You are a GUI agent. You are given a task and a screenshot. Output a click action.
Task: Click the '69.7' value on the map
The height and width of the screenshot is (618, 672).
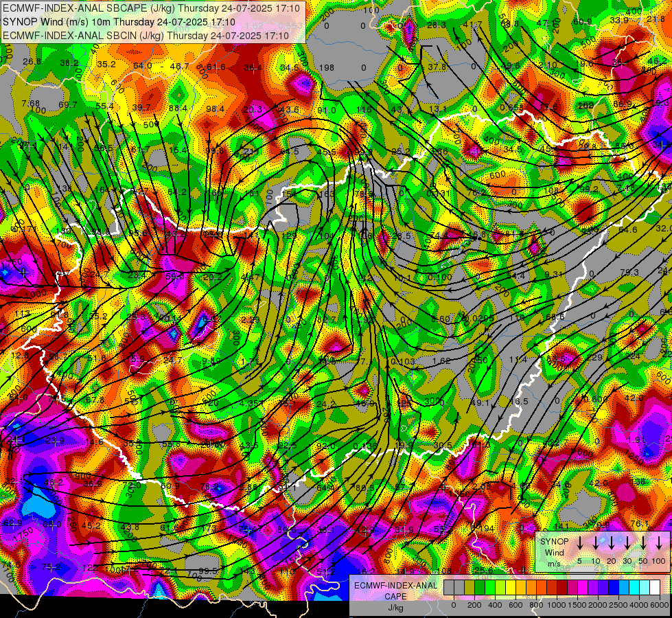coord(68,104)
